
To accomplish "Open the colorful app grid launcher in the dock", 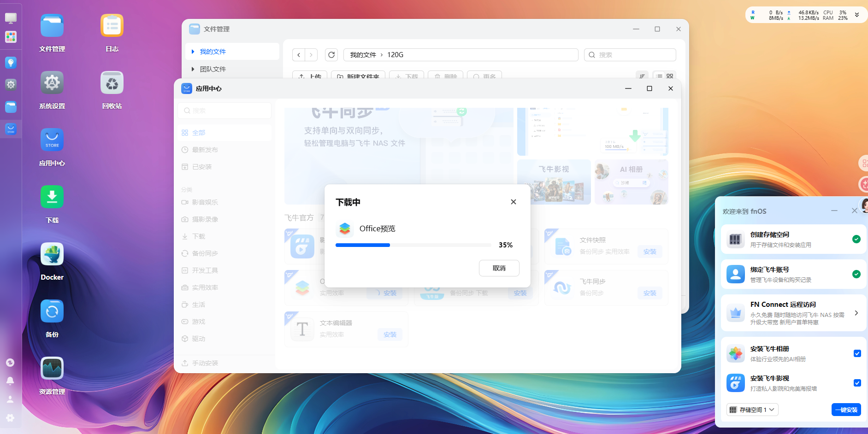I will tap(11, 37).
